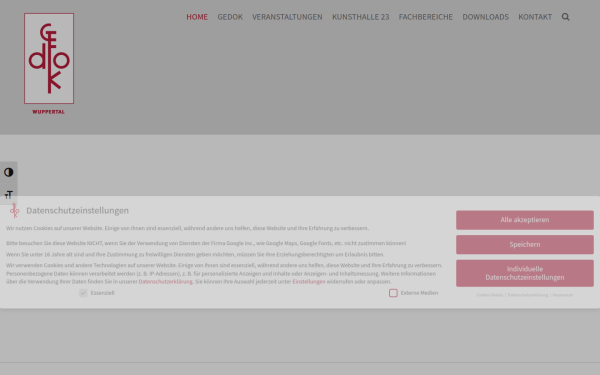This screenshot has height=375, width=600.
Task: Click the Datenschutzeinstellungen heading
Action: point(78,210)
